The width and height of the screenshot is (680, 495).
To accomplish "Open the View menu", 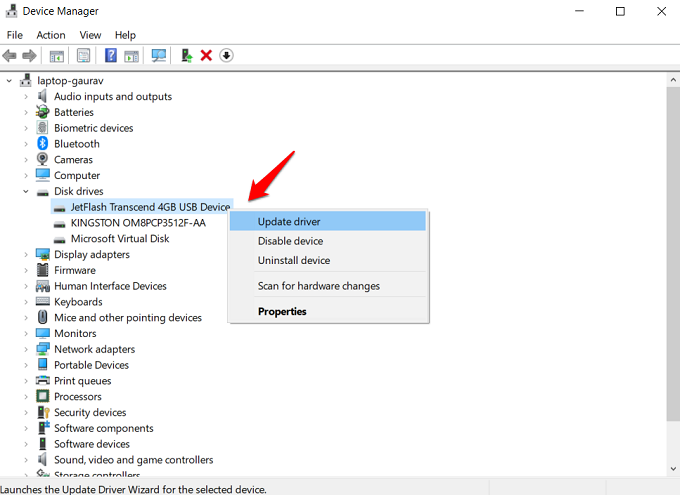I will [90, 35].
